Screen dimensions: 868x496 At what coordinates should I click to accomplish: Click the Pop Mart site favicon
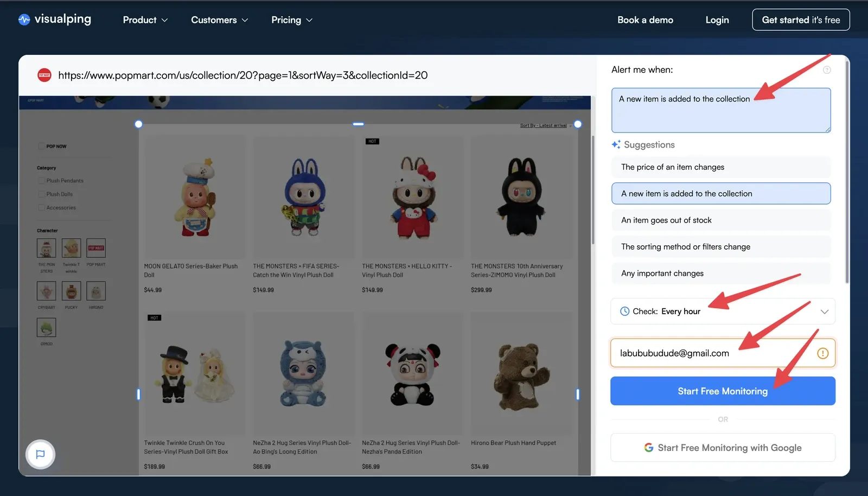44,75
